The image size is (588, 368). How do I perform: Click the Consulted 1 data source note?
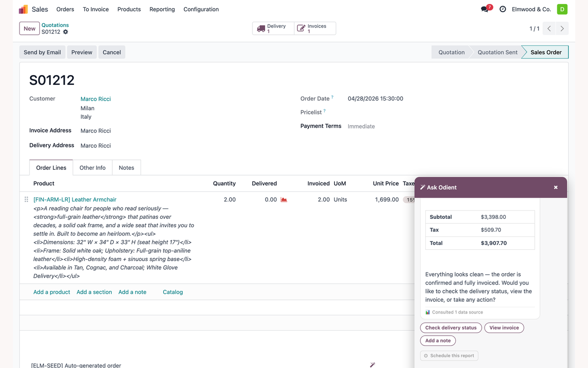point(454,312)
